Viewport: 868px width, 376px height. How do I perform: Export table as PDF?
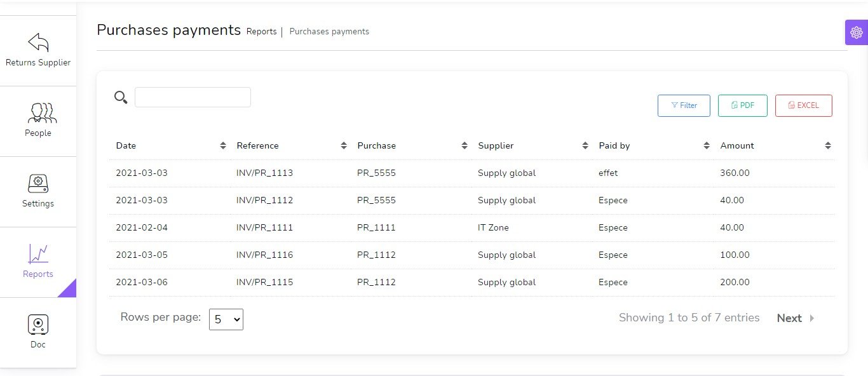point(742,105)
